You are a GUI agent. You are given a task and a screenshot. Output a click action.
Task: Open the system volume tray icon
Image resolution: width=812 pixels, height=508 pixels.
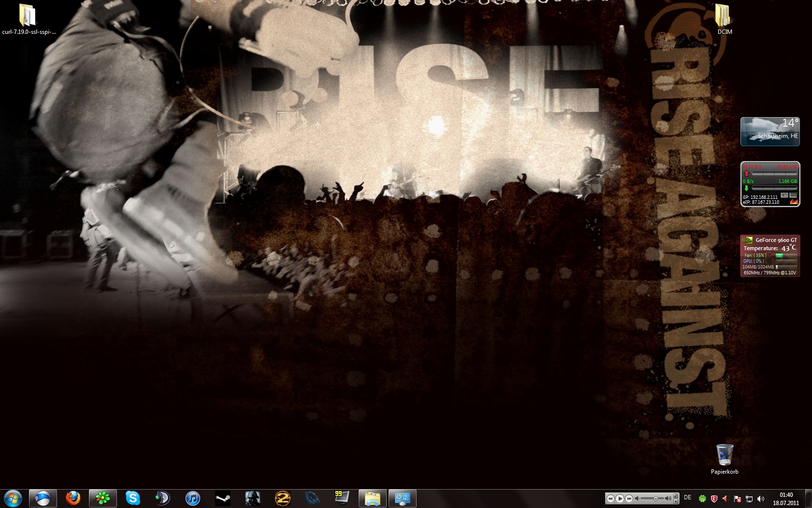[761, 498]
